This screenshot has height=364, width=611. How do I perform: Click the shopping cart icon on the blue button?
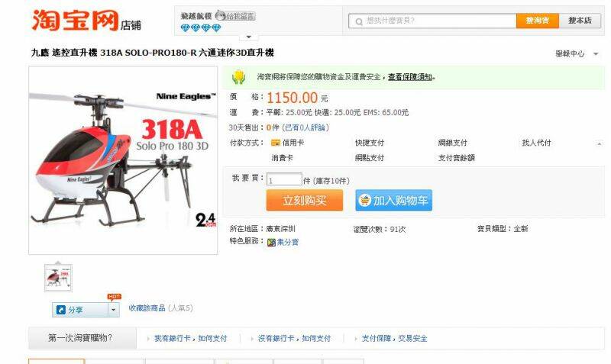(365, 200)
